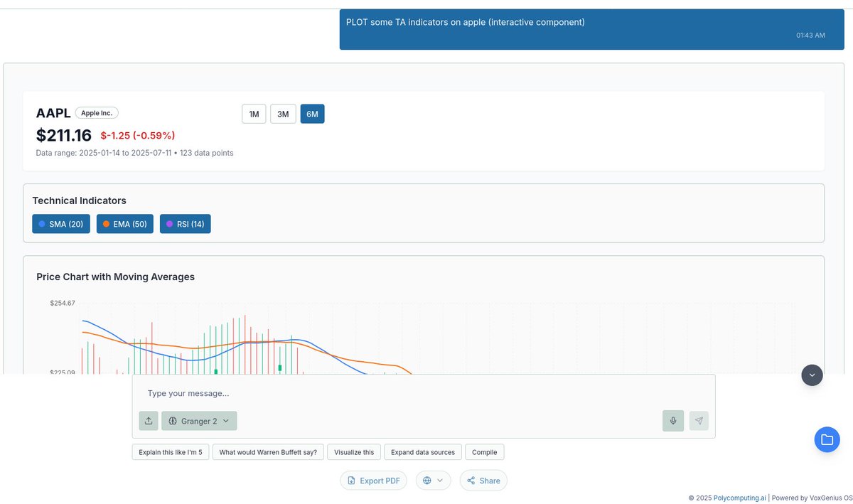Click What would Warren Buffett say?
The image size is (853, 504).
coord(269,452)
